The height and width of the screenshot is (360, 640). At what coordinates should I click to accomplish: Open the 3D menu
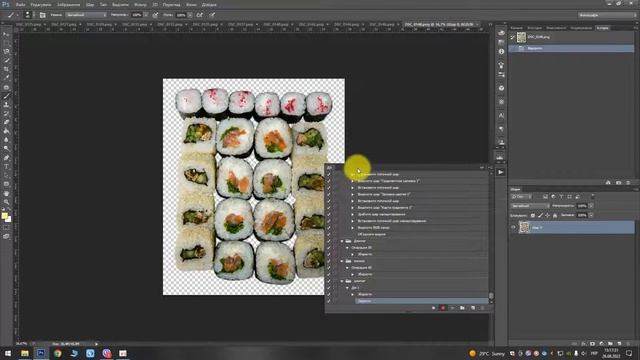pyautogui.click(x=155, y=5)
